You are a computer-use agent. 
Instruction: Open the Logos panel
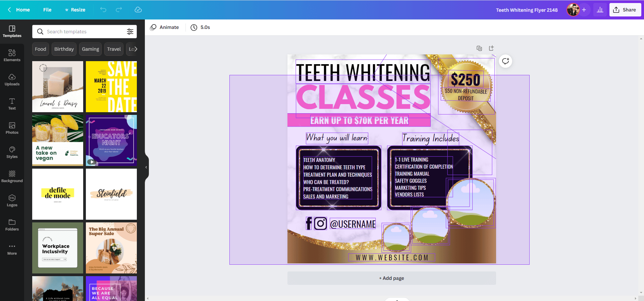click(12, 201)
